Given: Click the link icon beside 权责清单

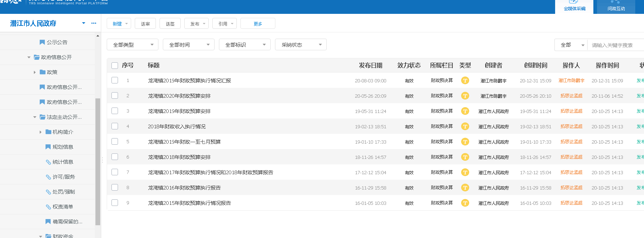Looking at the screenshot, I should coord(48,207).
